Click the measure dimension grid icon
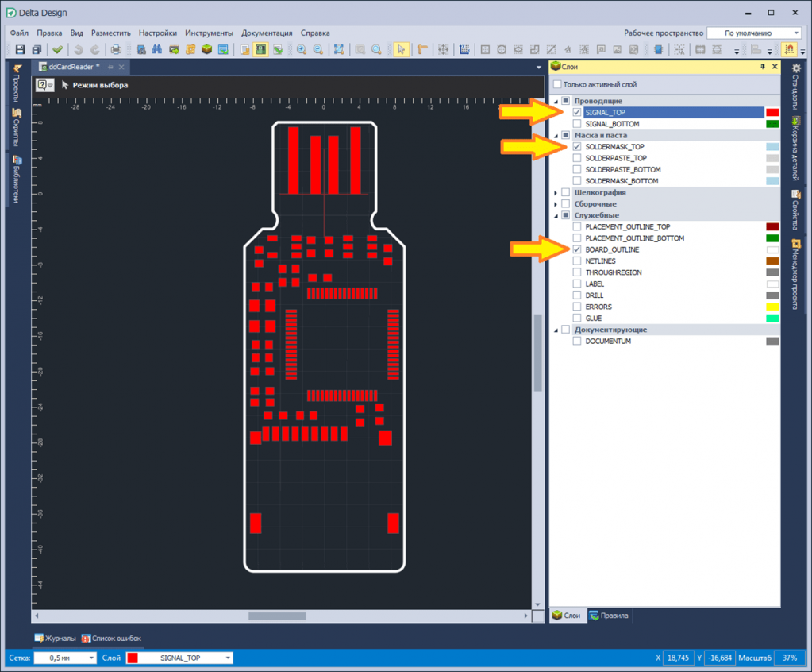 pyautogui.click(x=464, y=50)
